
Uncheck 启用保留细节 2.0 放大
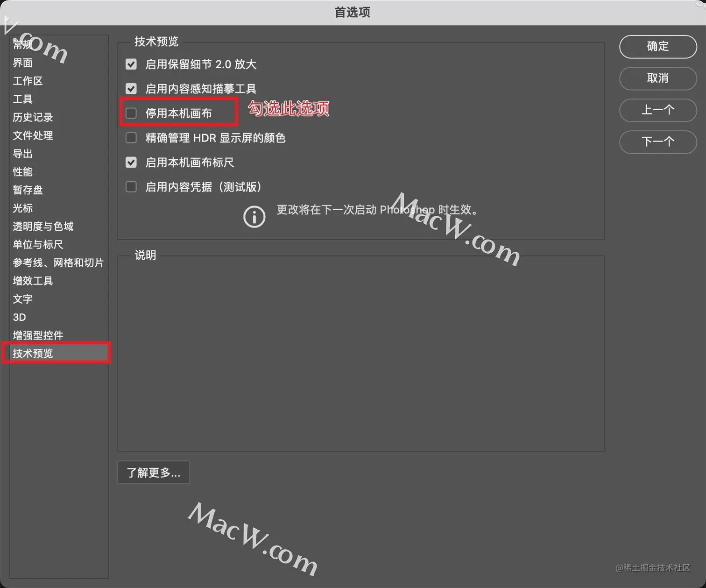pyautogui.click(x=131, y=64)
